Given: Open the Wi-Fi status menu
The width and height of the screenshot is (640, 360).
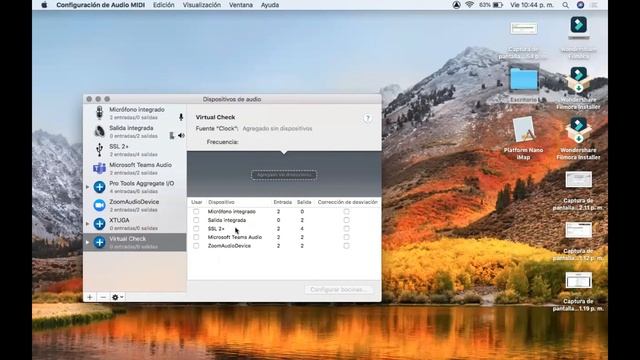Looking at the screenshot, I should [469, 5].
